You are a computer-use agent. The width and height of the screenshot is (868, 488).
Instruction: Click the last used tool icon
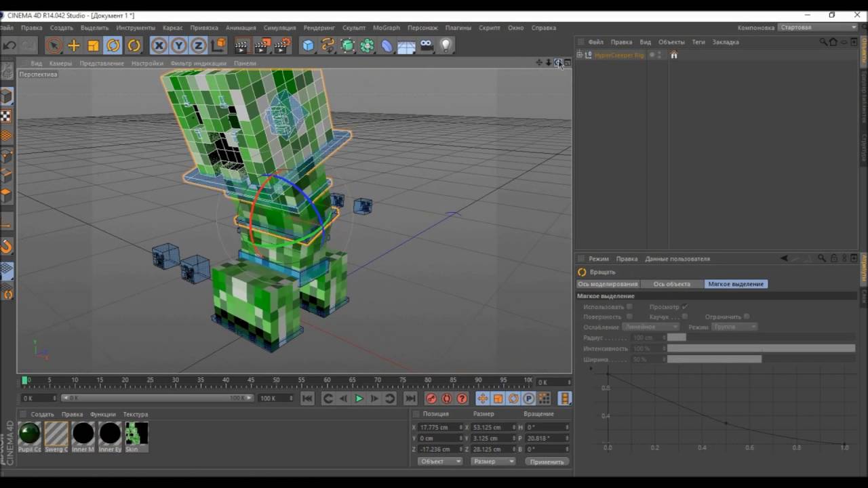[x=134, y=45]
